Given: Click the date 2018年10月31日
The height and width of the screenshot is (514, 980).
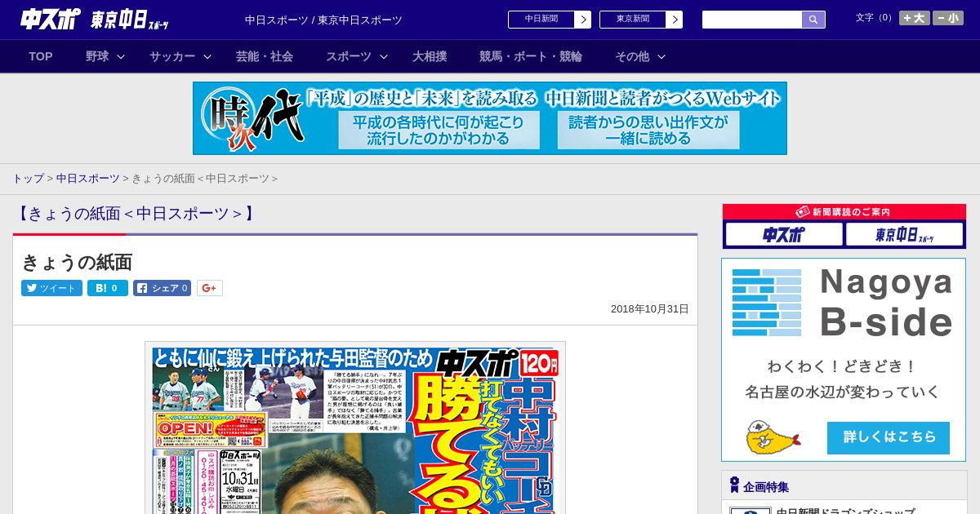Looking at the screenshot, I should click(x=650, y=309).
